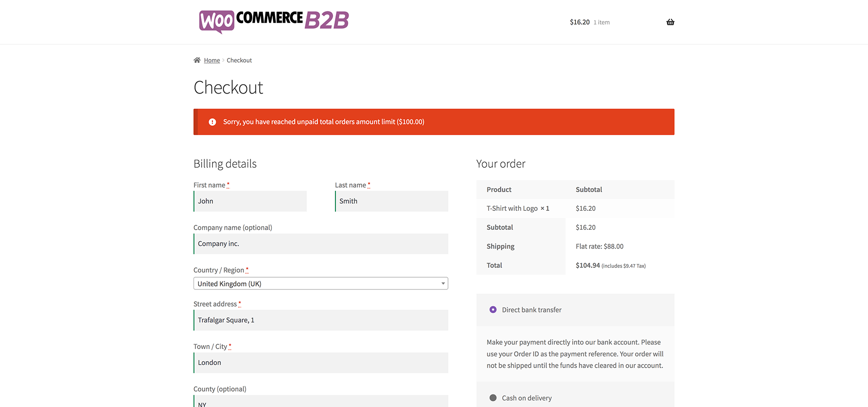This screenshot has width=868, height=407.
Task: Go to Home breadcrumb link
Action: pyautogui.click(x=212, y=61)
